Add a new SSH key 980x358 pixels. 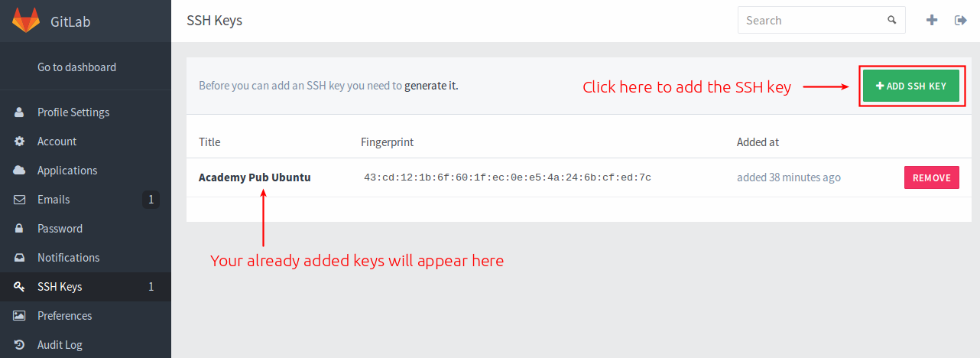(910, 86)
